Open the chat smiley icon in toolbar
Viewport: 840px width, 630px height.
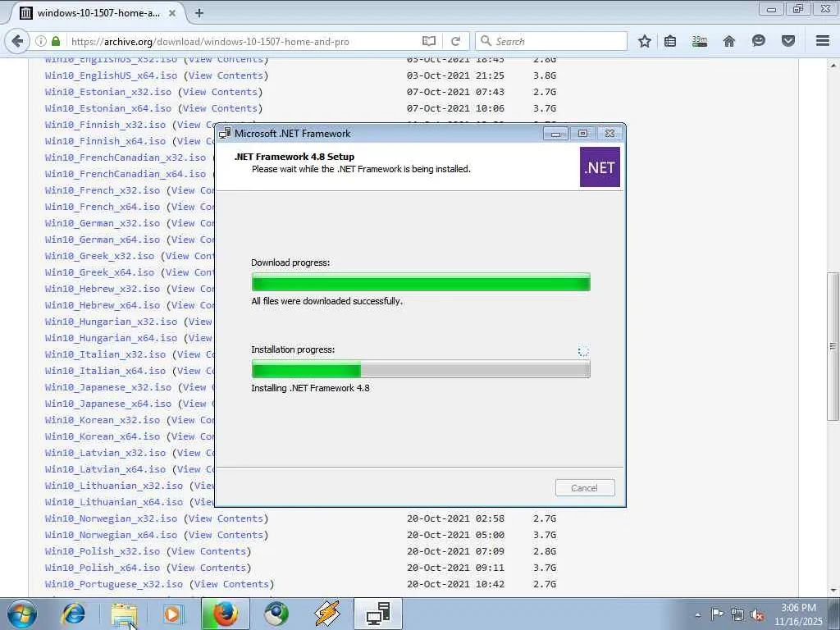pos(759,41)
